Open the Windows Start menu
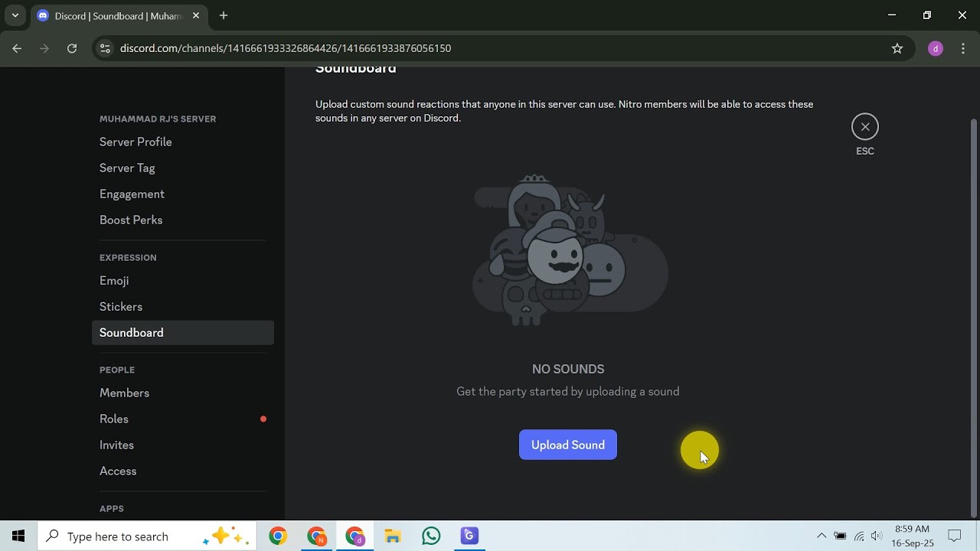Screen dimensions: 980x551 [18, 536]
